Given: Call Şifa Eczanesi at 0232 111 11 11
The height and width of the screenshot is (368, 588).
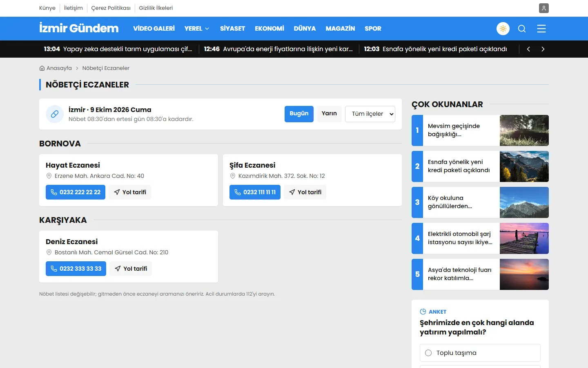Looking at the screenshot, I should pos(255,192).
